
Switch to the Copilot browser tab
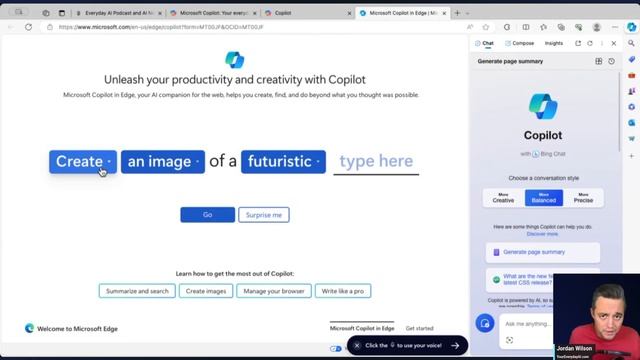[x=308, y=13]
